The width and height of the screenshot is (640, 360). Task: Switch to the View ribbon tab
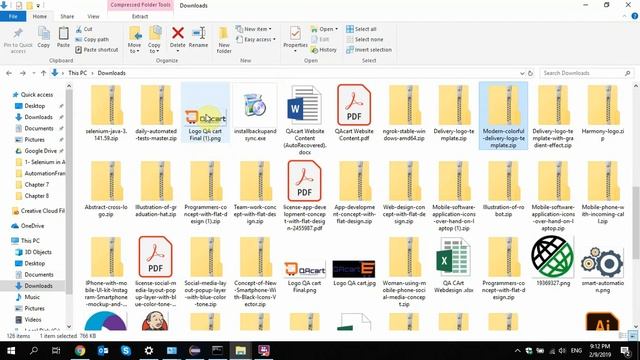point(93,17)
